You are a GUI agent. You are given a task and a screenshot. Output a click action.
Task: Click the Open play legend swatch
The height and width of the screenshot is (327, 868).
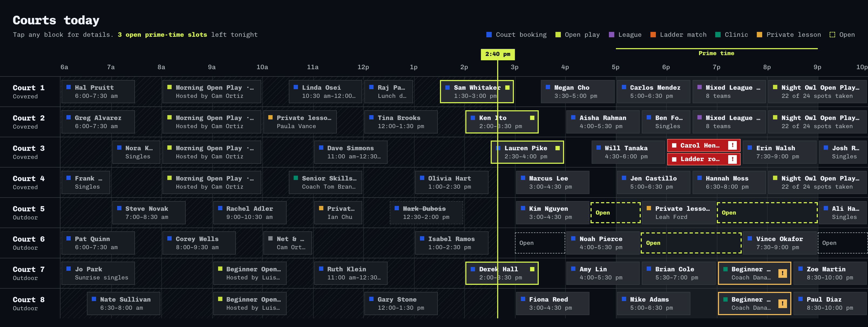pos(558,34)
